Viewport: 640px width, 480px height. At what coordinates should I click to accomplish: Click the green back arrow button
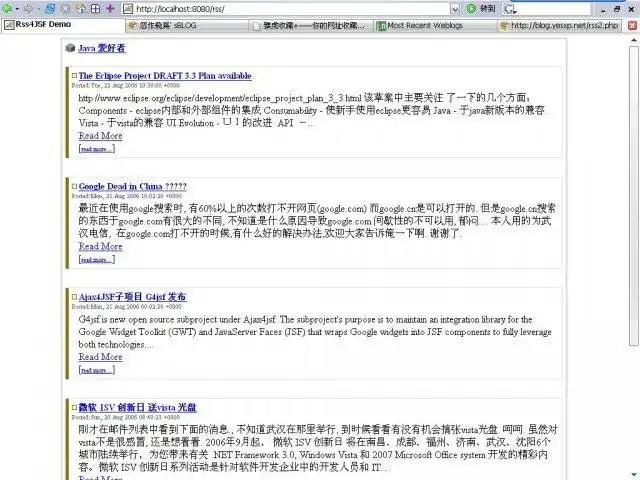7,8
